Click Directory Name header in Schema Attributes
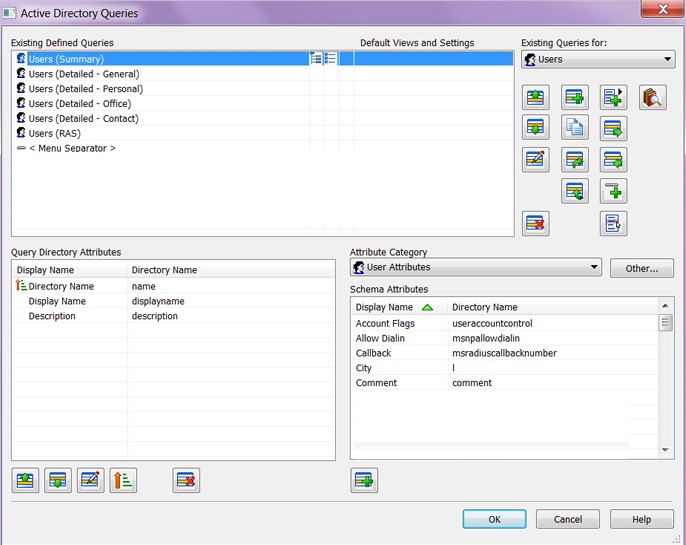 pyautogui.click(x=553, y=307)
